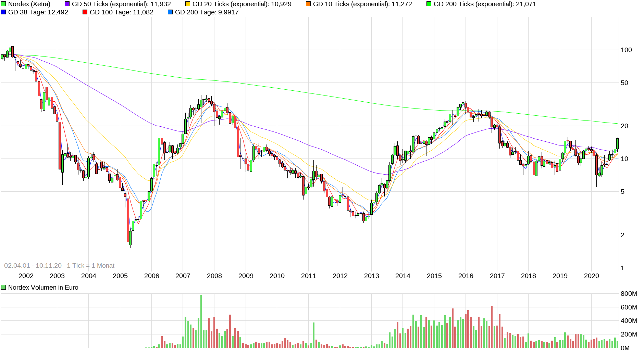
Task: Click the 800M volume axis label
Action: 629,294
